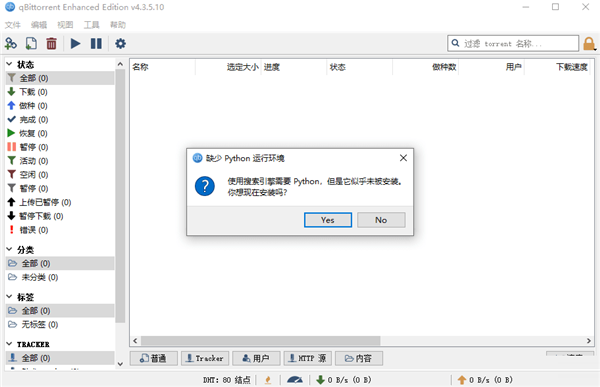Select the 无标签 (0) tag filter
600x387 pixels.
click(x=60, y=324)
